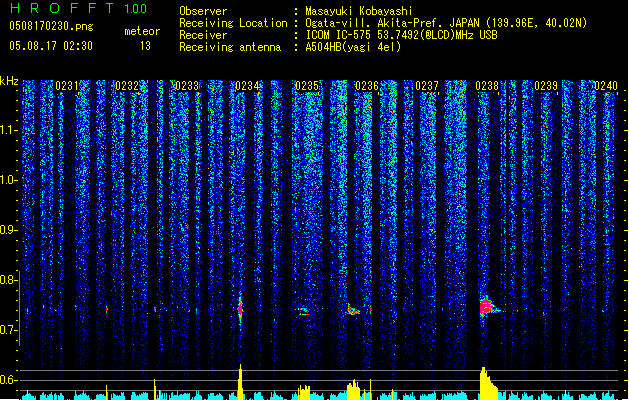Image resolution: width=629 pixels, height=400 pixels.
Task: Click the date 05.08.17 02:30
Action: 51,46
